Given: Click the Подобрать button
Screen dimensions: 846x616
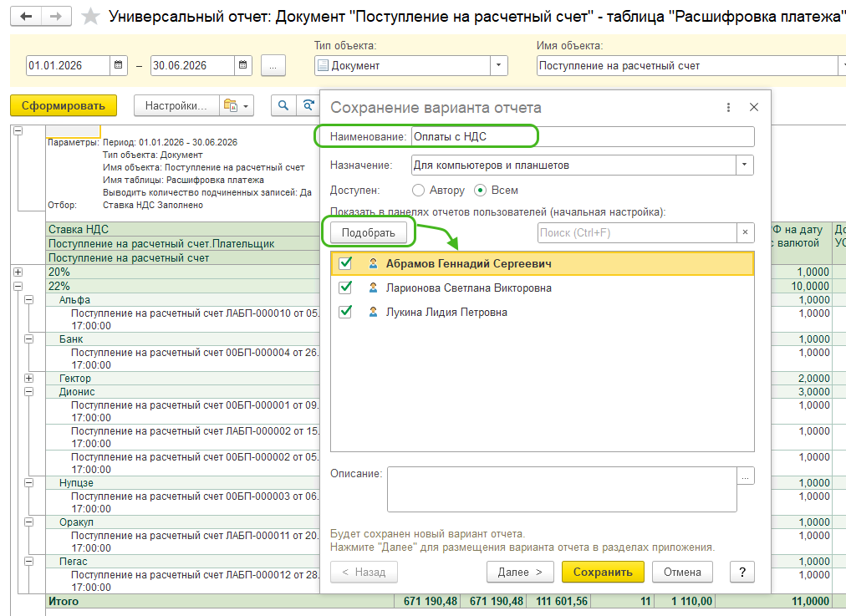Looking at the screenshot, I should pos(369,232).
